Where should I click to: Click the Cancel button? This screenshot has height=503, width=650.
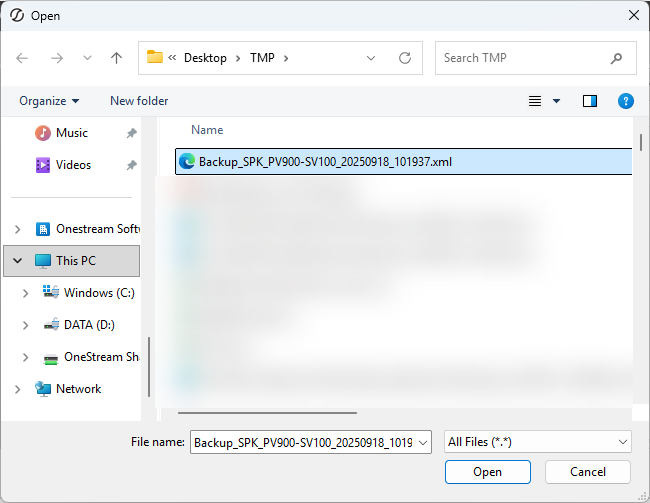click(x=587, y=472)
